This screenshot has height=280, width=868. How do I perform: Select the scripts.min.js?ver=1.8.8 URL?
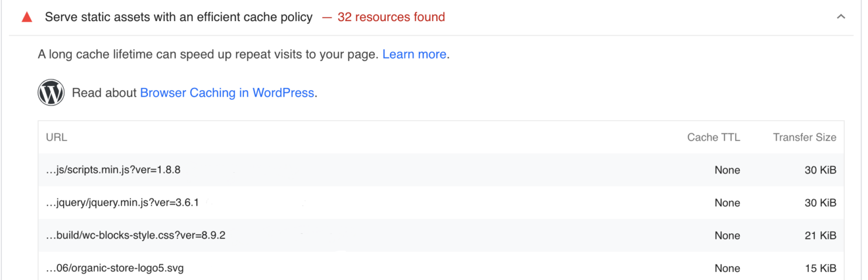click(x=113, y=170)
